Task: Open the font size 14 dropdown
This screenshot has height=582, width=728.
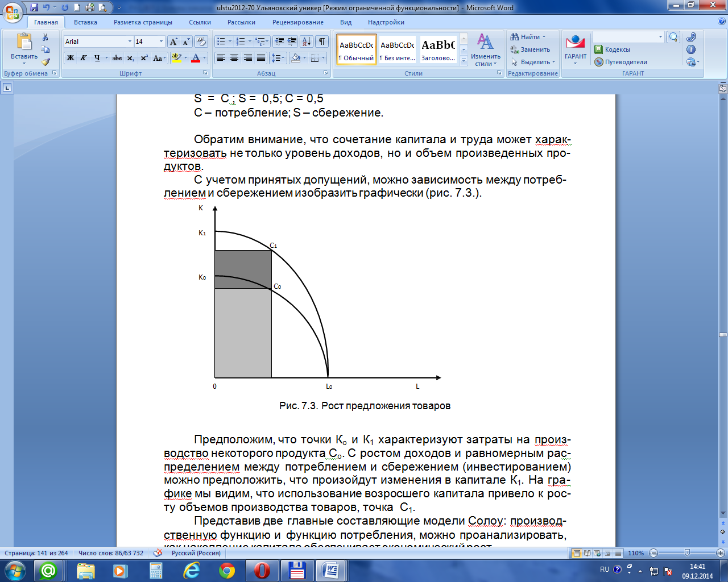Action: pyautogui.click(x=161, y=41)
